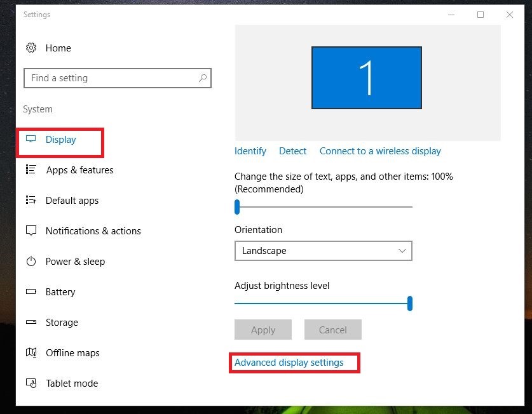Open Battery settings via battery icon

coord(31,291)
